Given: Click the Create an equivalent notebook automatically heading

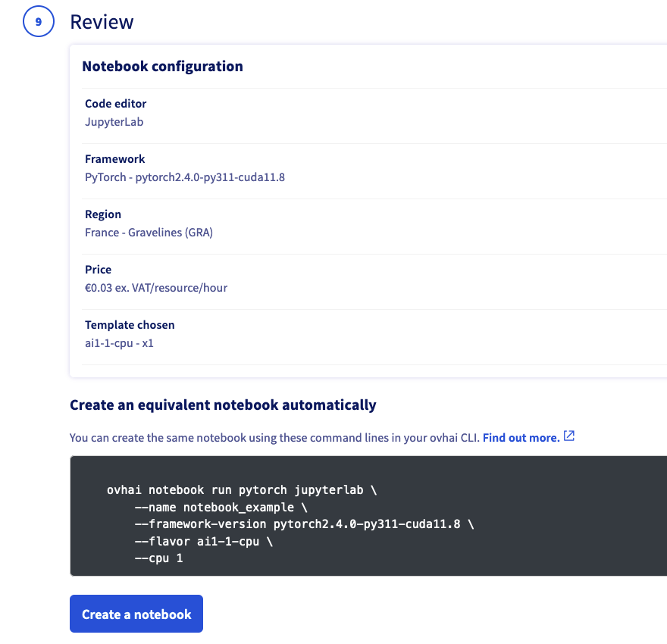Looking at the screenshot, I should coord(223,405).
